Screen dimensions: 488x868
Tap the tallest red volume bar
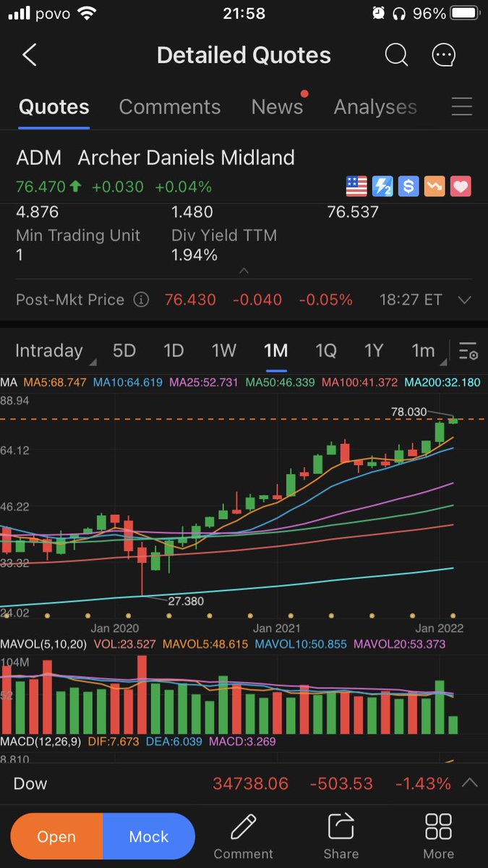142,695
